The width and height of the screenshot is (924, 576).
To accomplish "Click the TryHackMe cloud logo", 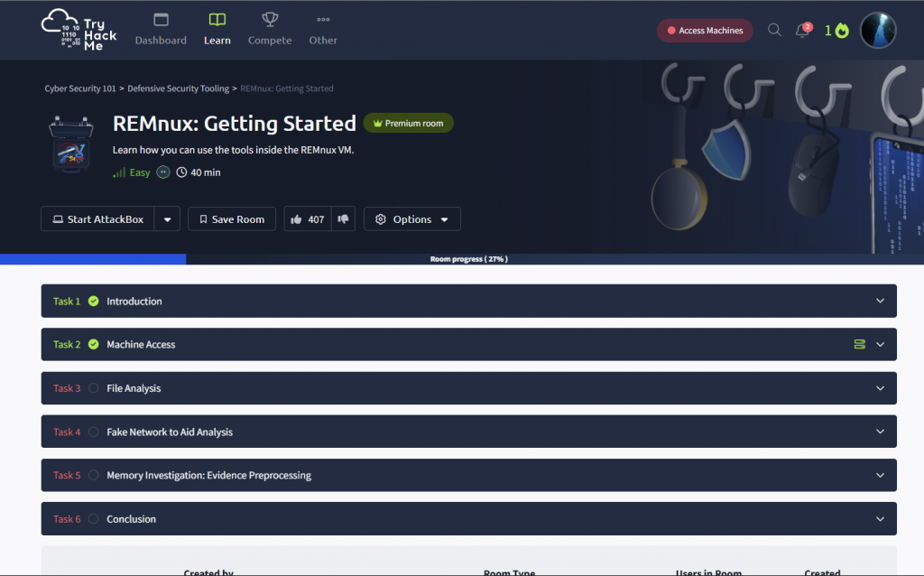I will 79,30.
